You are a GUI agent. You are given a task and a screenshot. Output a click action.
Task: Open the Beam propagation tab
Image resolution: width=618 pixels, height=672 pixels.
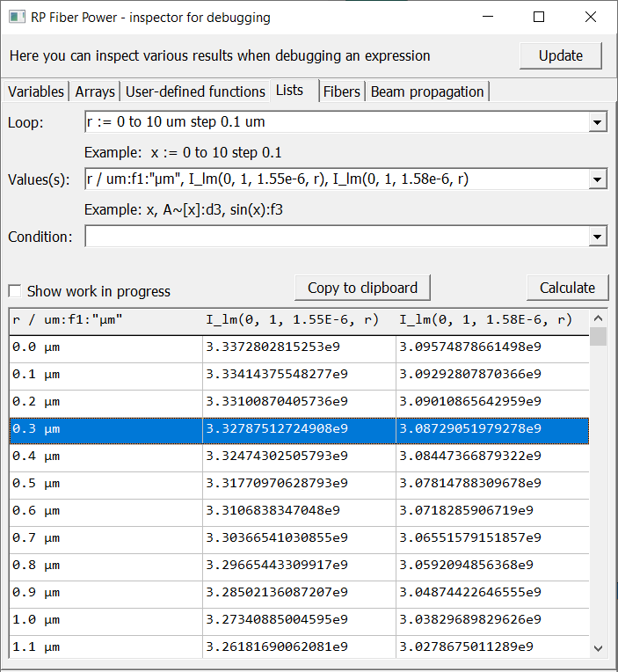coord(427,91)
